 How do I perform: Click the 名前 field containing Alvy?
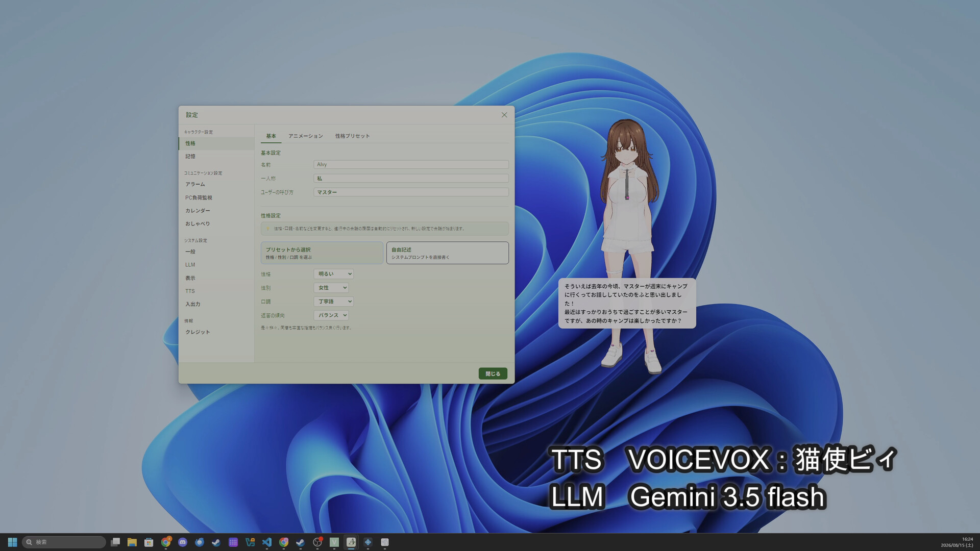[411, 164]
